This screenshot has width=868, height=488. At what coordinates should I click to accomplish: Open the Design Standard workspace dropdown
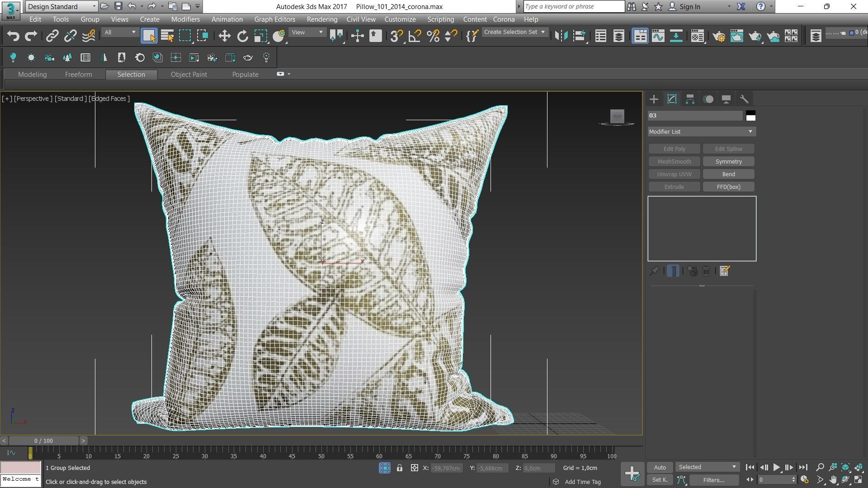[x=61, y=6]
